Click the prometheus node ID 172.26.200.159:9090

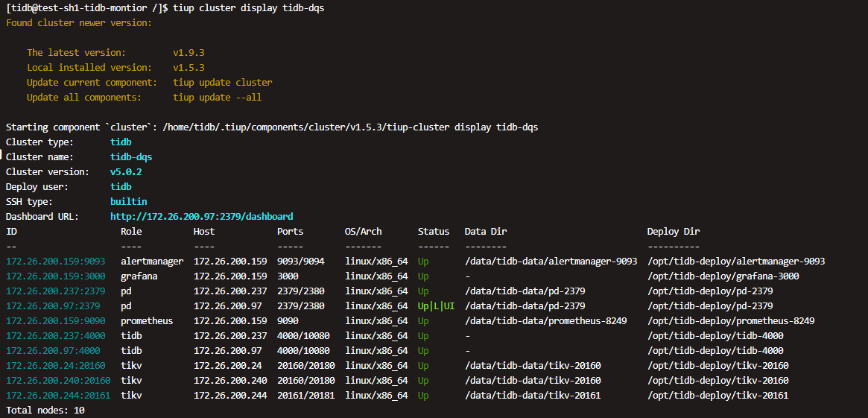55,321
